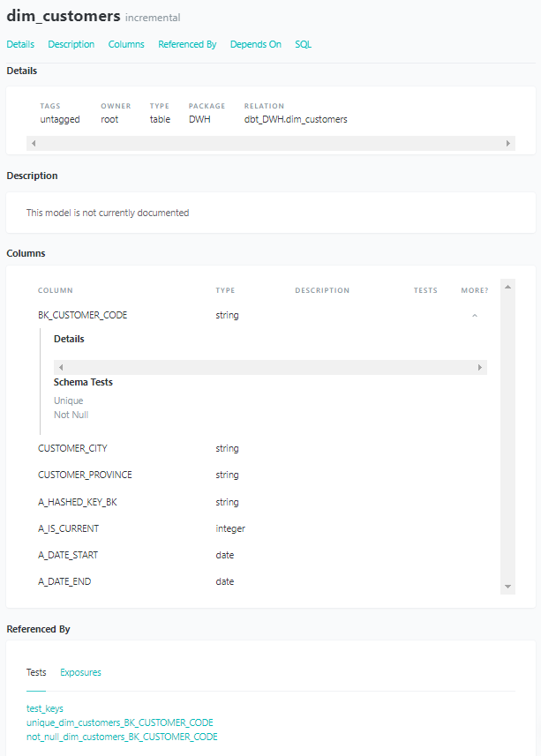Click the Columns table scroll-down arrow
Image resolution: width=541 pixels, height=756 pixels.
[507, 587]
